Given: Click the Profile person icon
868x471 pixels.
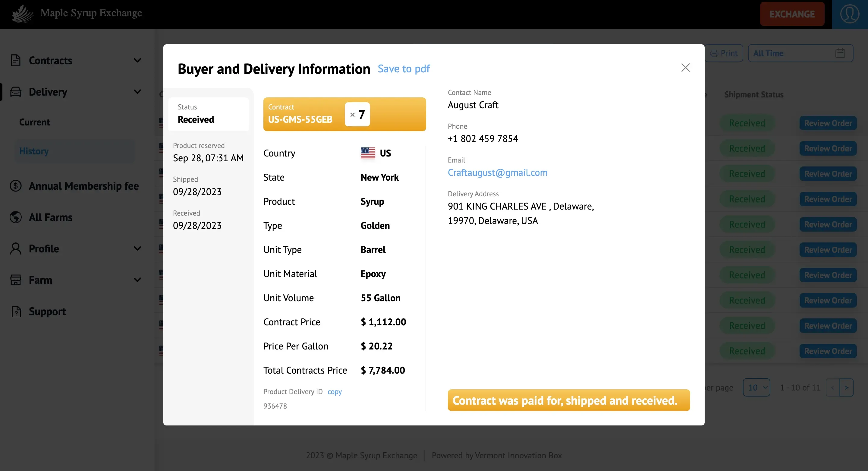Looking at the screenshot, I should point(15,248).
